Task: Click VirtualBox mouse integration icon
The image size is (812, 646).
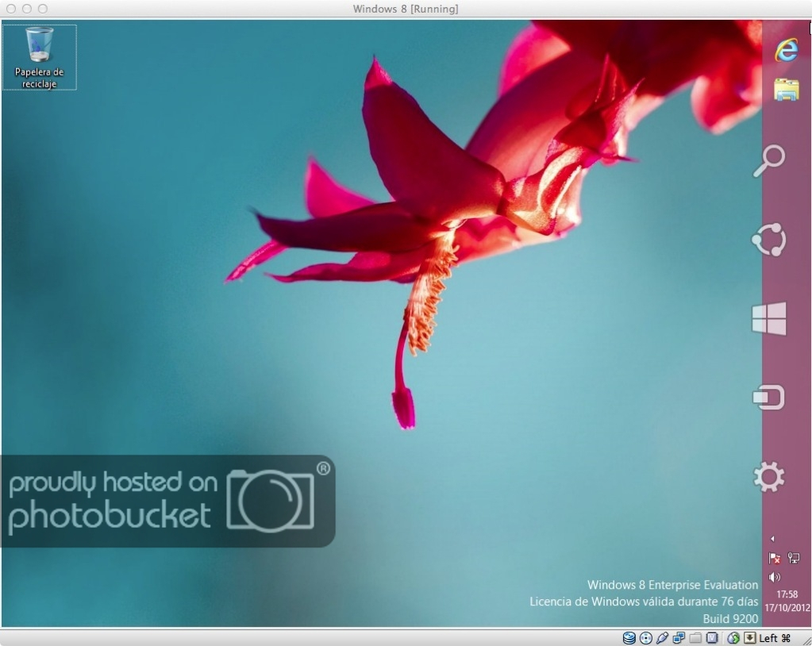Action: coord(733,638)
